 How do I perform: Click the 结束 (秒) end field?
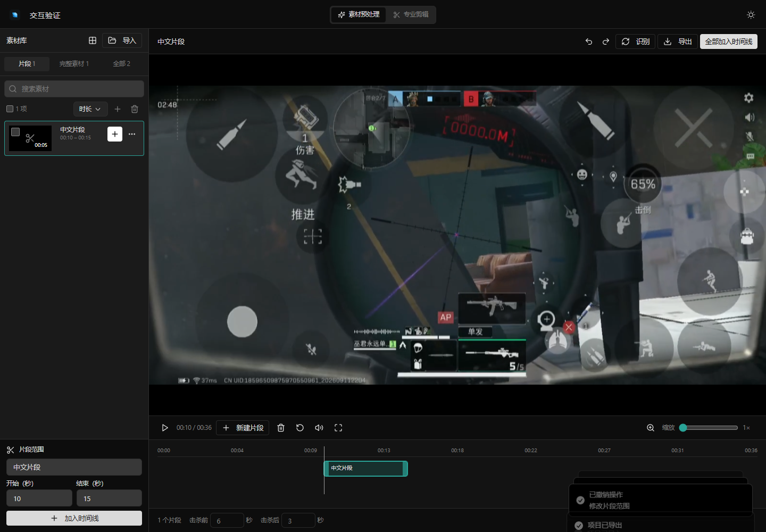pyautogui.click(x=109, y=498)
